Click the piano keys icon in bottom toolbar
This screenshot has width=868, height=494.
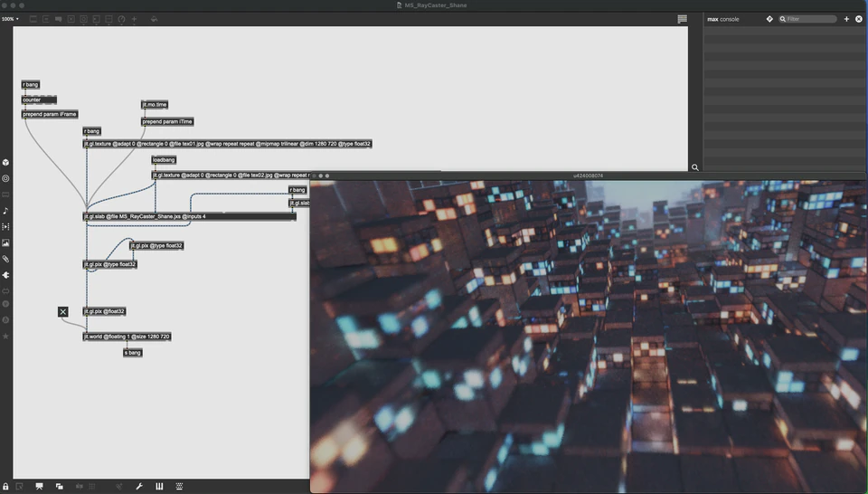pos(159,486)
